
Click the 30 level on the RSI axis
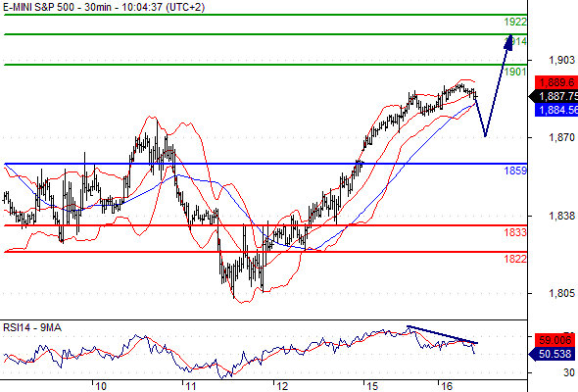(569, 372)
